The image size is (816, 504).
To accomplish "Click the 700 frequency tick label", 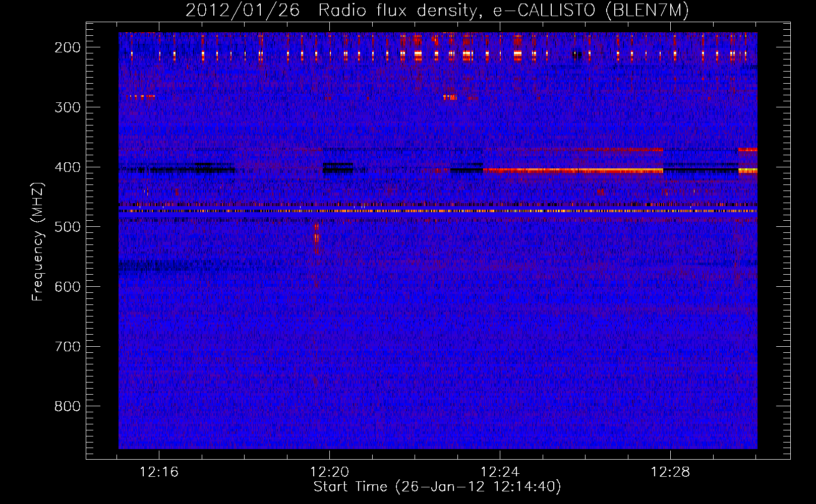I will point(68,347).
